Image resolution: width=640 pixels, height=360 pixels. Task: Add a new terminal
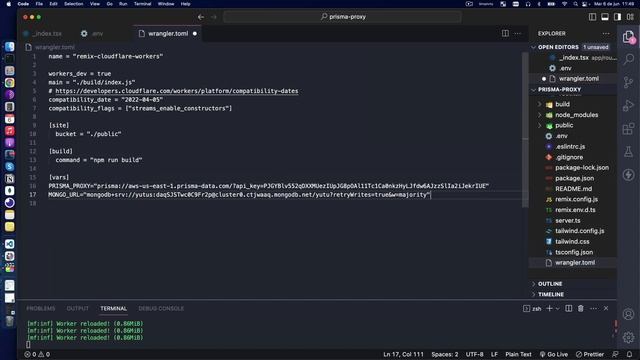549,309
